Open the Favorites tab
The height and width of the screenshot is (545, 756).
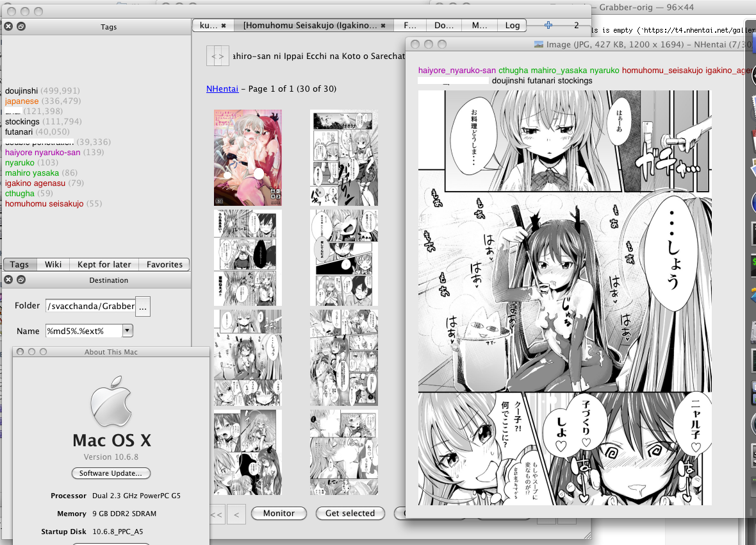(x=165, y=265)
